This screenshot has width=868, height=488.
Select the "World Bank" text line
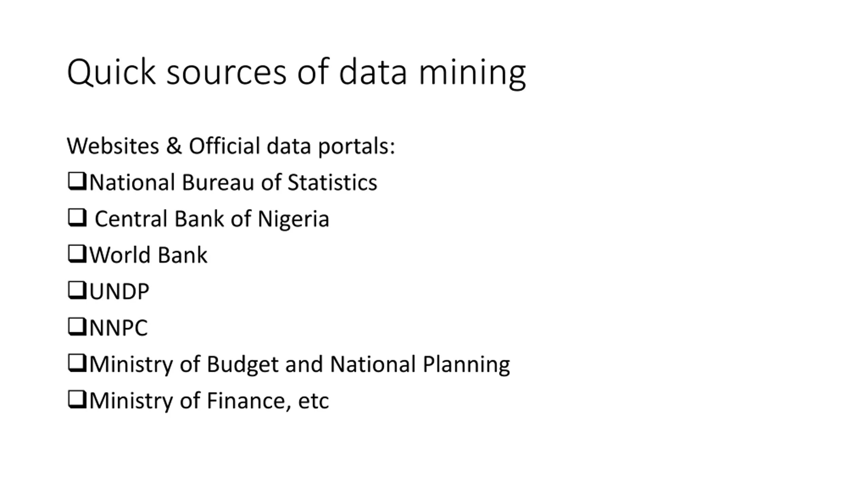(148, 255)
